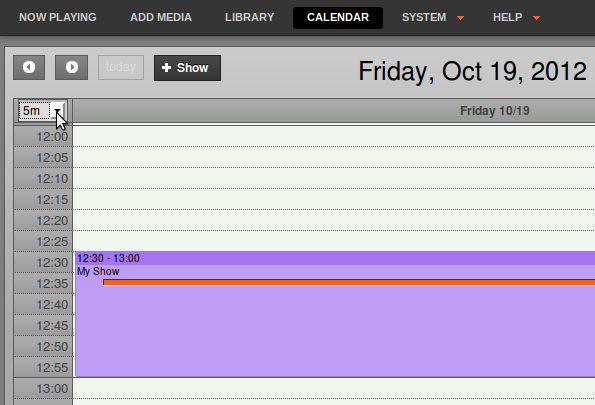Viewport: 595px width, 405px height.
Task: Expand the System menu arrow
Action: pos(460,18)
